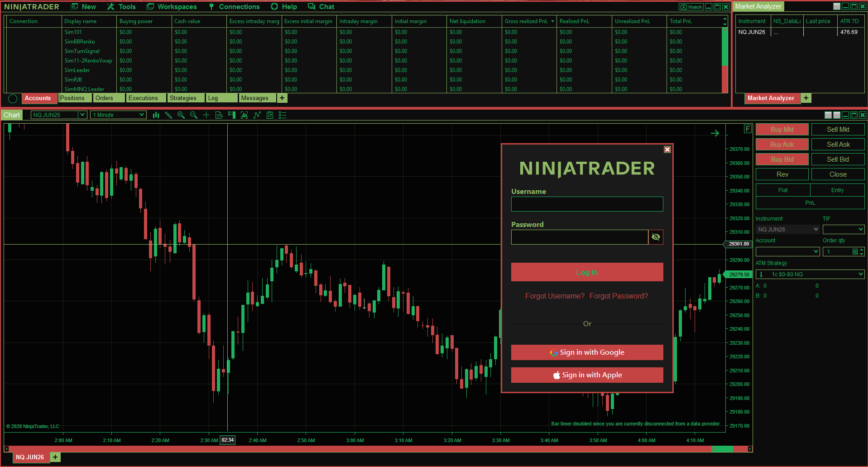
Task: Add a new tab in Control Center
Action: tap(282, 98)
